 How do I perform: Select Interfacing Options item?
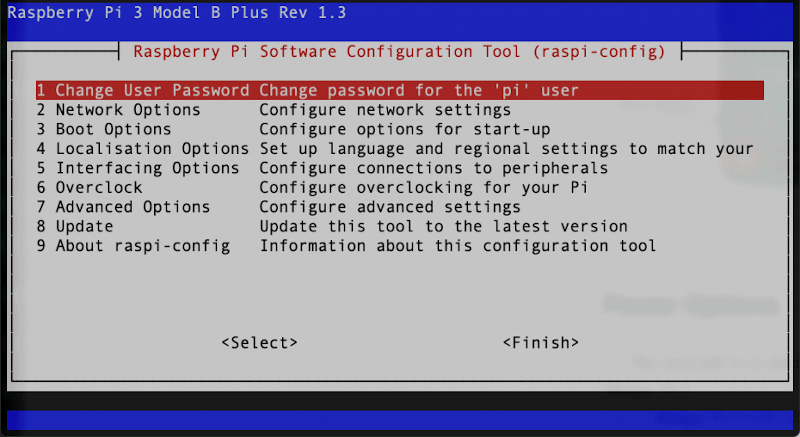click(399, 168)
